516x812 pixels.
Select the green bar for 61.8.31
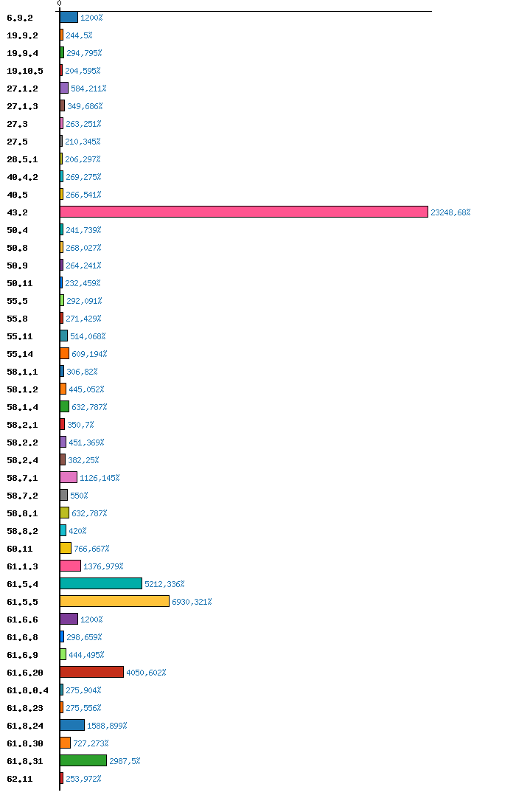[x=83, y=761]
